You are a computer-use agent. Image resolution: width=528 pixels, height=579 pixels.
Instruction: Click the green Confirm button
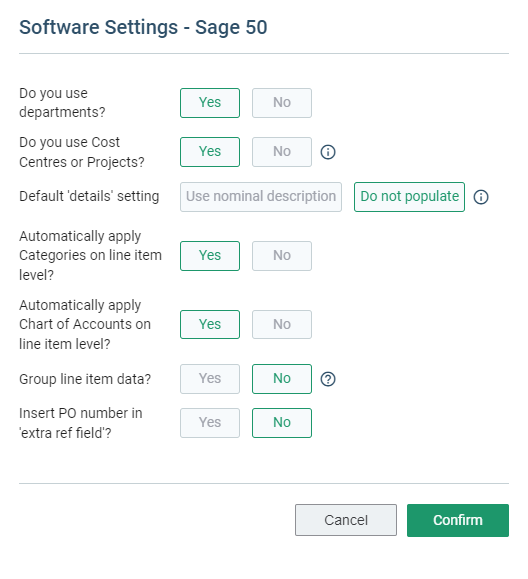pos(458,520)
